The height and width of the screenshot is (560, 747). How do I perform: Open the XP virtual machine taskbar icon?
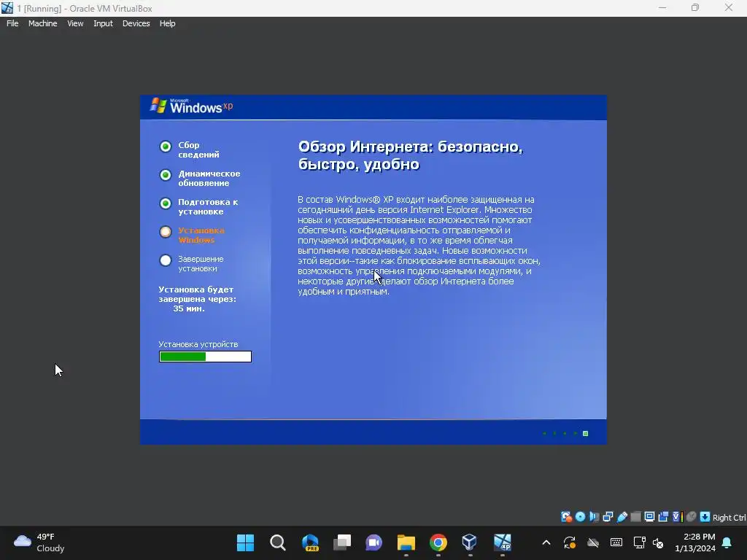coord(502,542)
